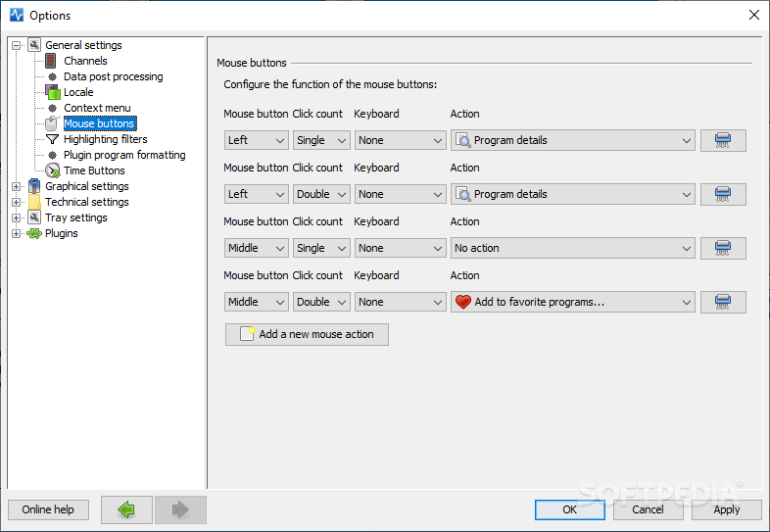The image size is (770, 532).
Task: Click the Cancel button
Action: 648,509
